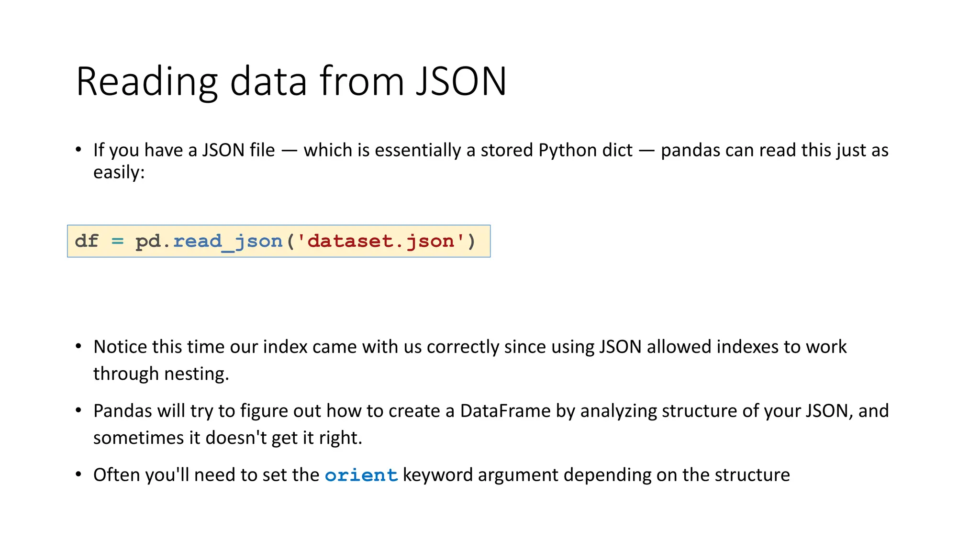Click the bullet starting "Pandas will try"
The image size is (980, 551).
[490, 411]
